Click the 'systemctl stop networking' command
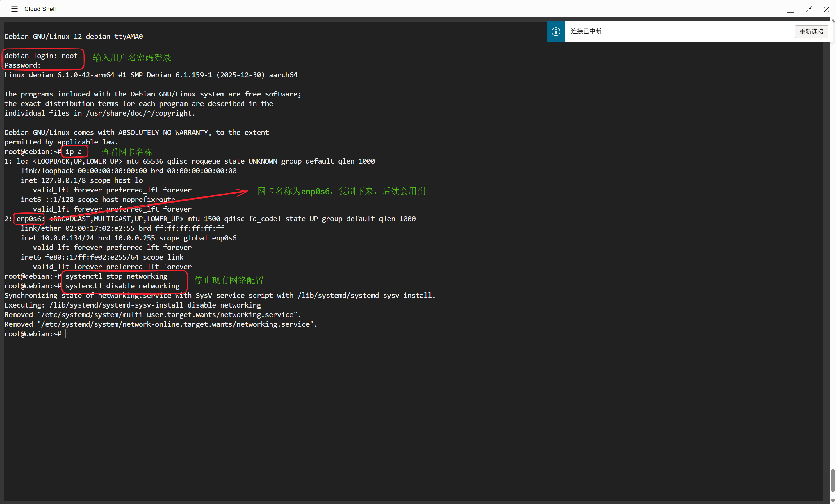 [x=116, y=276]
